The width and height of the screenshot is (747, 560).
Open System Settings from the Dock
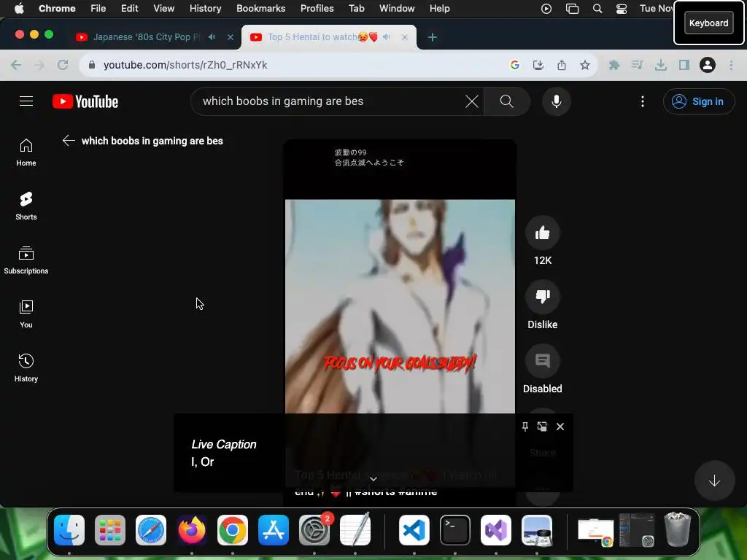coord(314,530)
